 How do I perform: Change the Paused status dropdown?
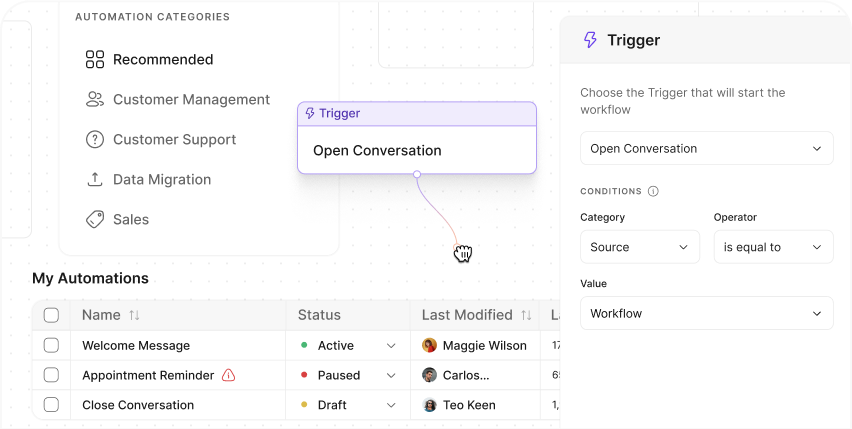tap(348, 375)
